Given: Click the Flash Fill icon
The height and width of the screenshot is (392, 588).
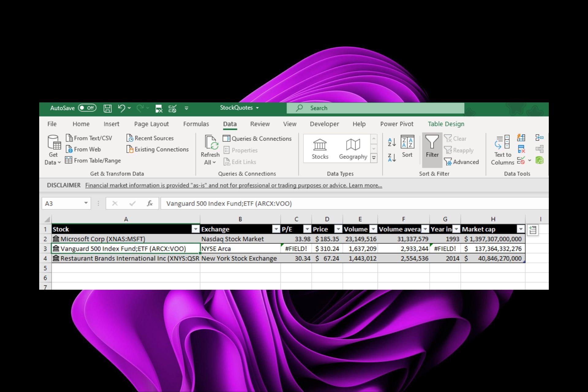Looking at the screenshot, I should pyautogui.click(x=521, y=138).
